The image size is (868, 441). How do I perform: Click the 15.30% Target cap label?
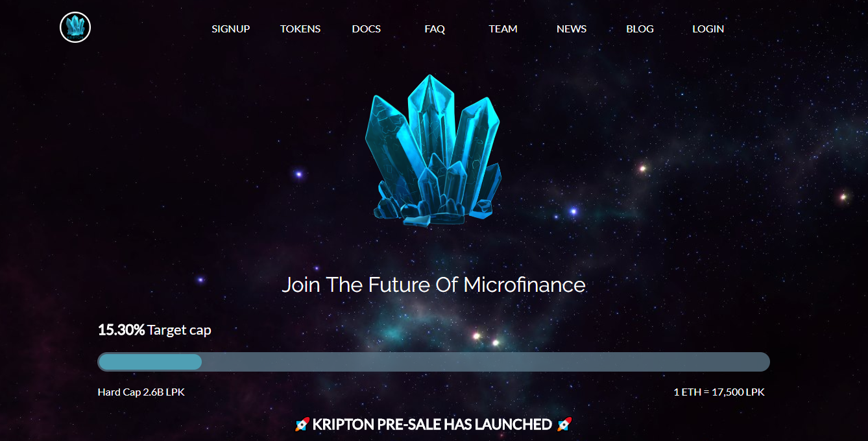[x=154, y=330]
